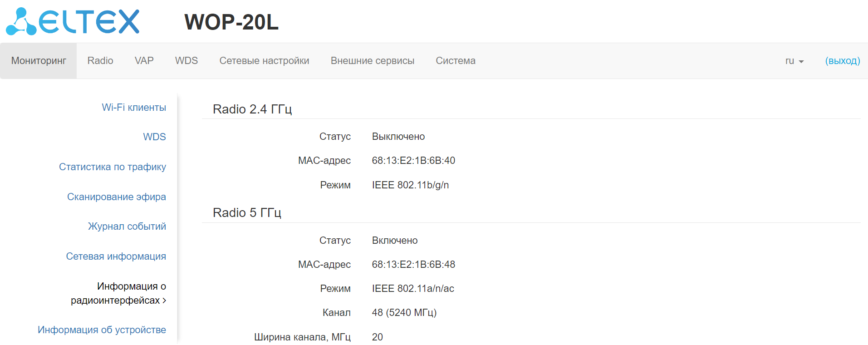
Task: Open the Radio tab
Action: click(x=100, y=61)
